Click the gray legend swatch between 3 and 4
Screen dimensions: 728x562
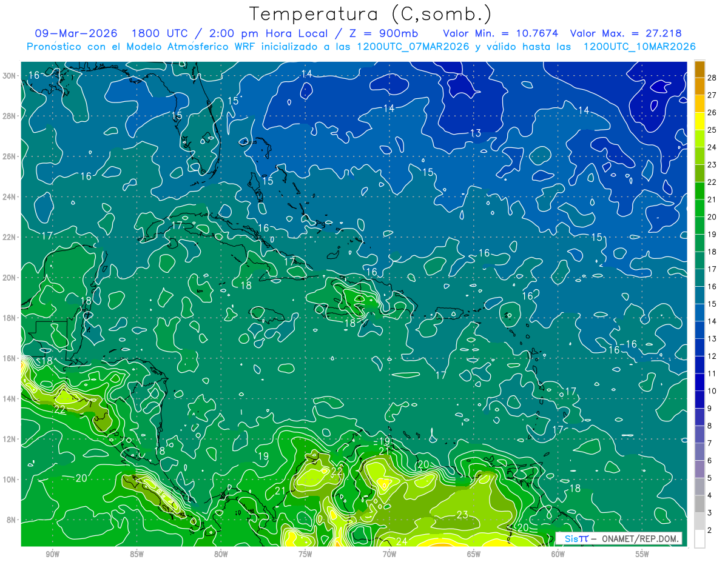point(699,504)
